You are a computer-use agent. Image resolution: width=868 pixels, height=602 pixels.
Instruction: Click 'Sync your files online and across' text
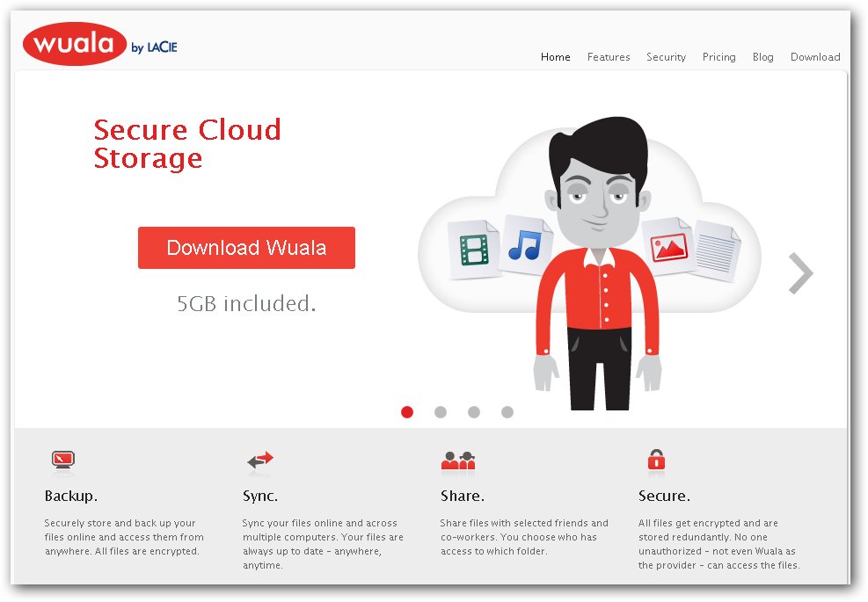[x=319, y=523]
